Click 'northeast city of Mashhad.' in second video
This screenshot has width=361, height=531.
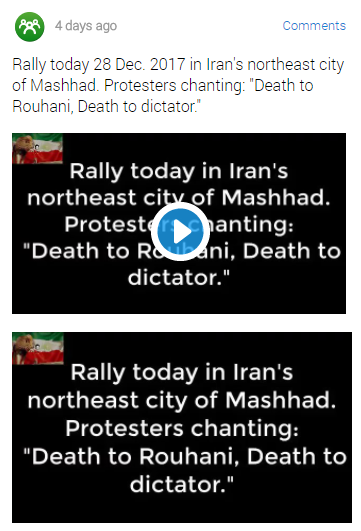click(182, 400)
